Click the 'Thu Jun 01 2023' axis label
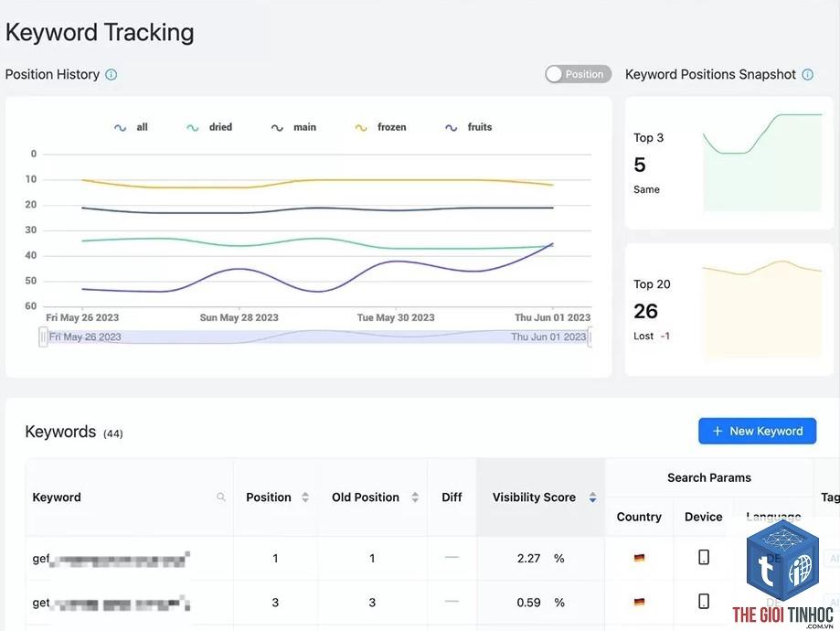The image size is (840, 631). click(552, 317)
